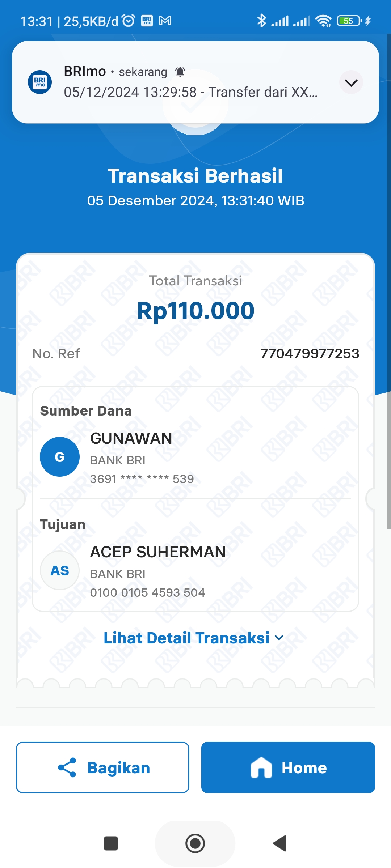This screenshot has height=868, width=391.
Task: Tap the Bagikan text label
Action: pos(119,768)
